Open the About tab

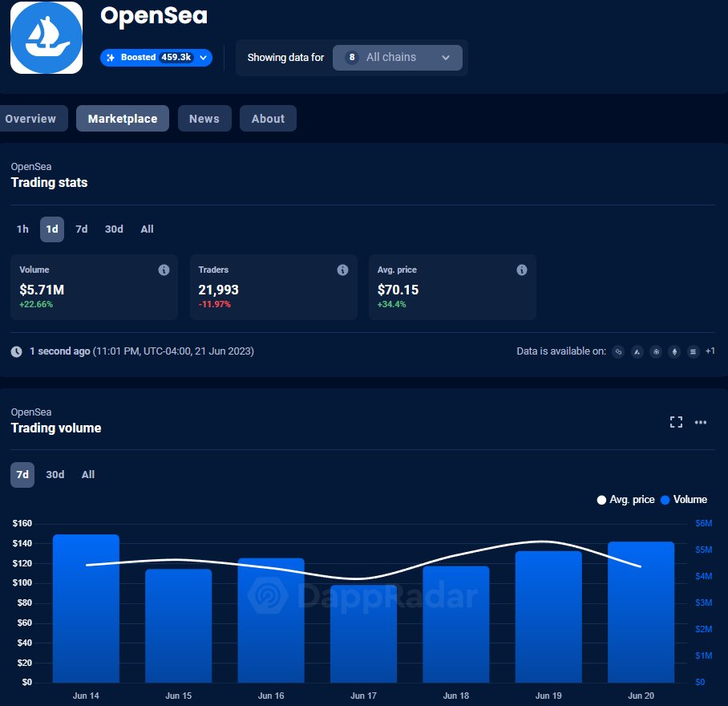tap(268, 119)
